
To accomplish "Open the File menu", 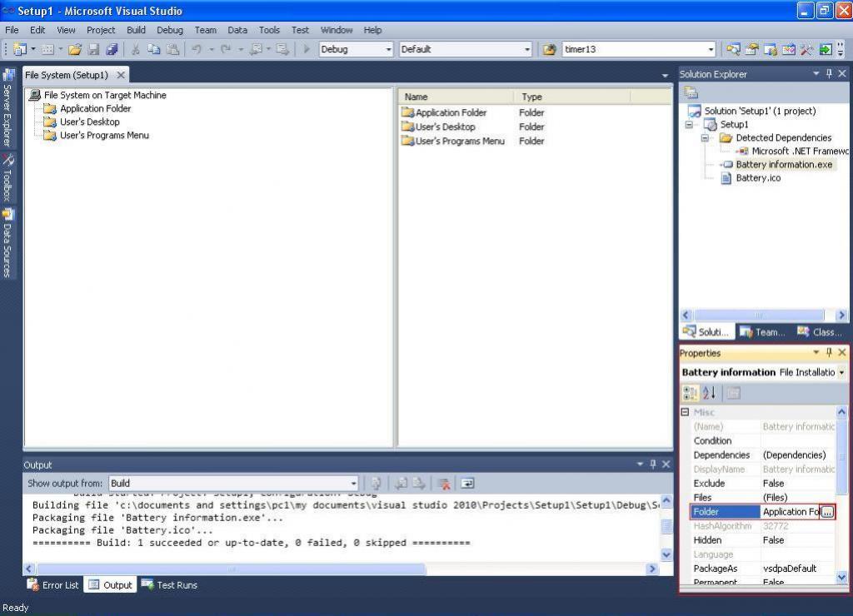I will pyautogui.click(x=12, y=30).
